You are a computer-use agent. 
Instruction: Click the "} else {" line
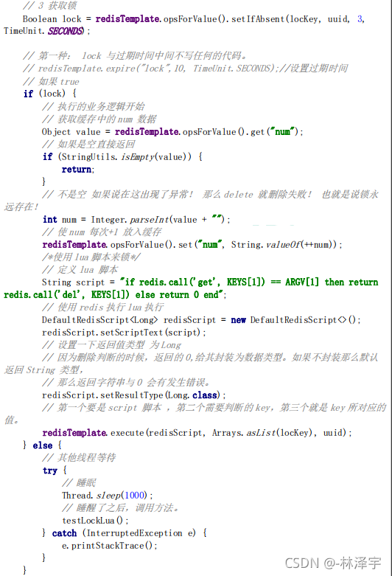(42, 445)
